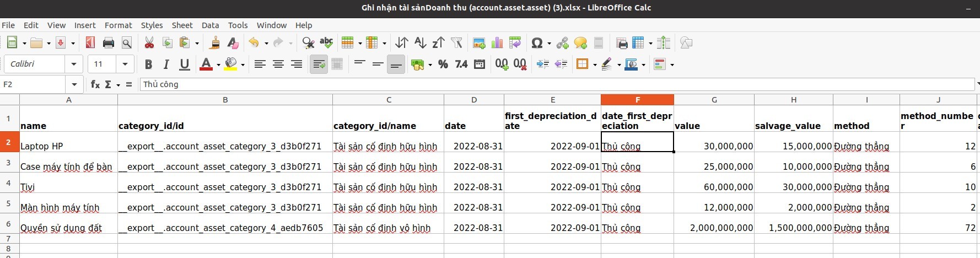The height and width of the screenshot is (258, 980).
Task: Center text horizontally
Action: (x=278, y=64)
